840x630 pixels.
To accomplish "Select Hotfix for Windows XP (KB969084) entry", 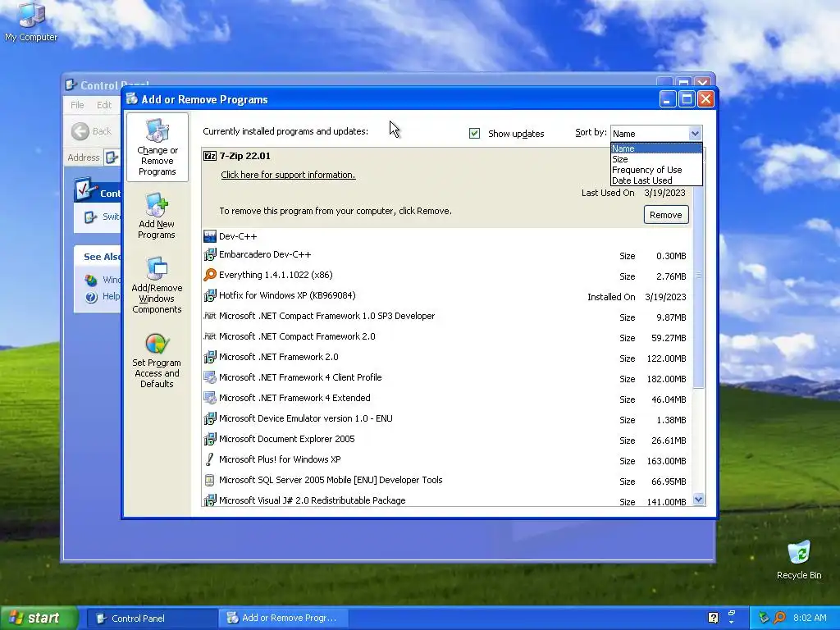I will 447,295.
